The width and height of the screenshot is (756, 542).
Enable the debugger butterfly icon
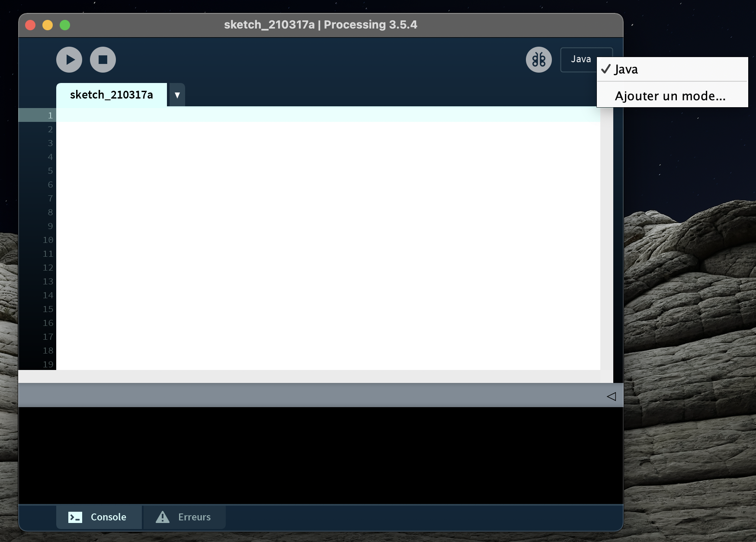click(538, 60)
